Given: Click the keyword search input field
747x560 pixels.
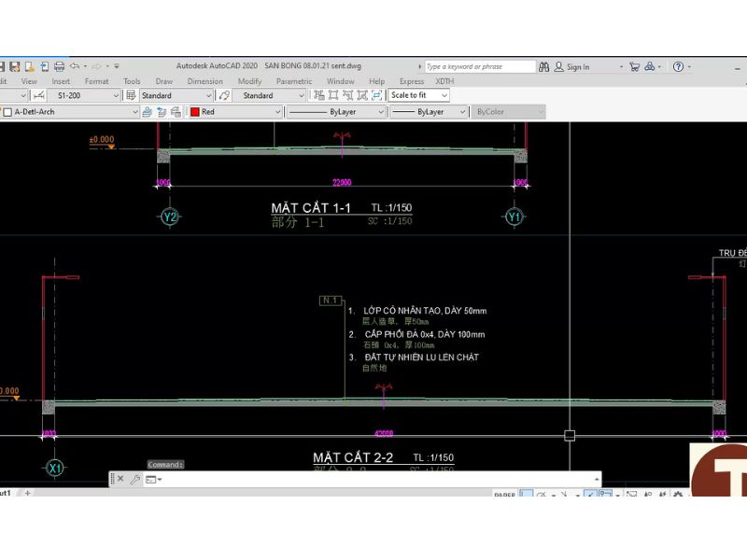Looking at the screenshot, I should (x=479, y=66).
